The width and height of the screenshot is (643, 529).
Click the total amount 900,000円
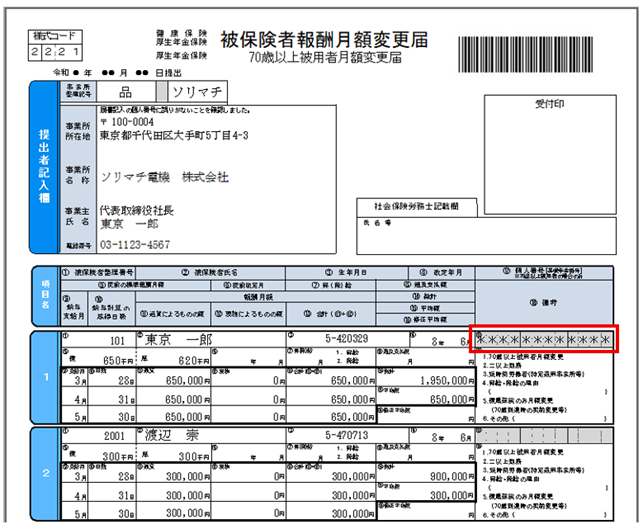[x=452, y=477]
